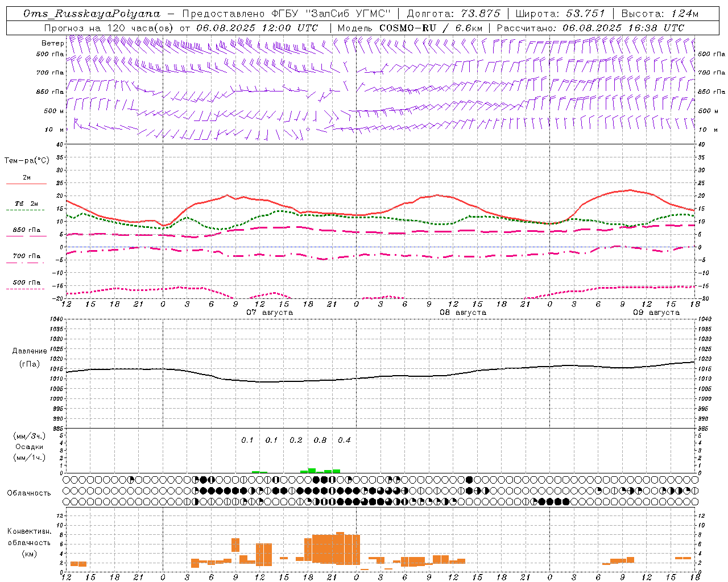The width and height of the screenshot is (728, 582).
Task: Click the (мм/3ч.) precipitation unit label
Action: coord(30,436)
